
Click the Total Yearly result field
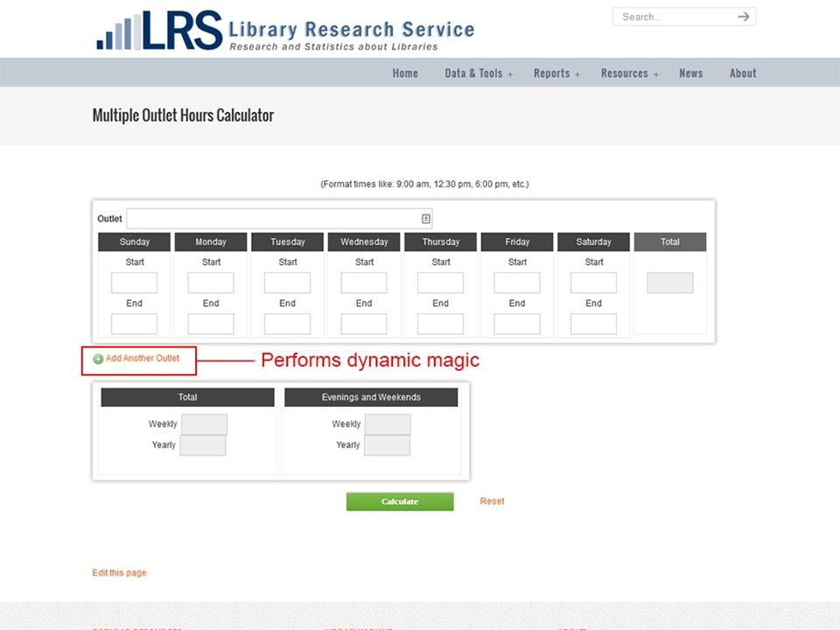click(x=202, y=445)
